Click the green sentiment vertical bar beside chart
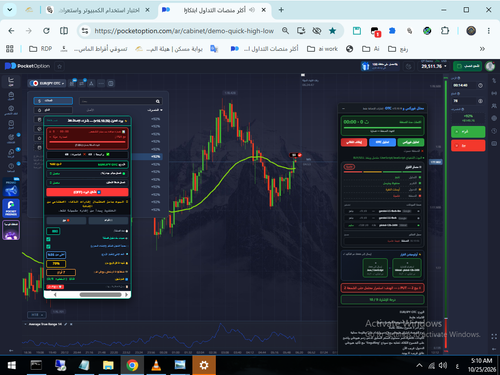500x375 pixels. click(446, 198)
